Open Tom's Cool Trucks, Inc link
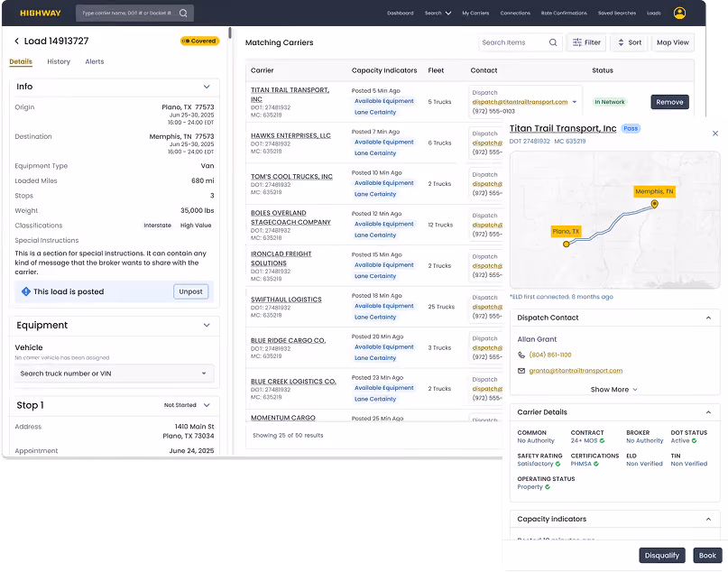The image size is (728, 572). [291, 177]
